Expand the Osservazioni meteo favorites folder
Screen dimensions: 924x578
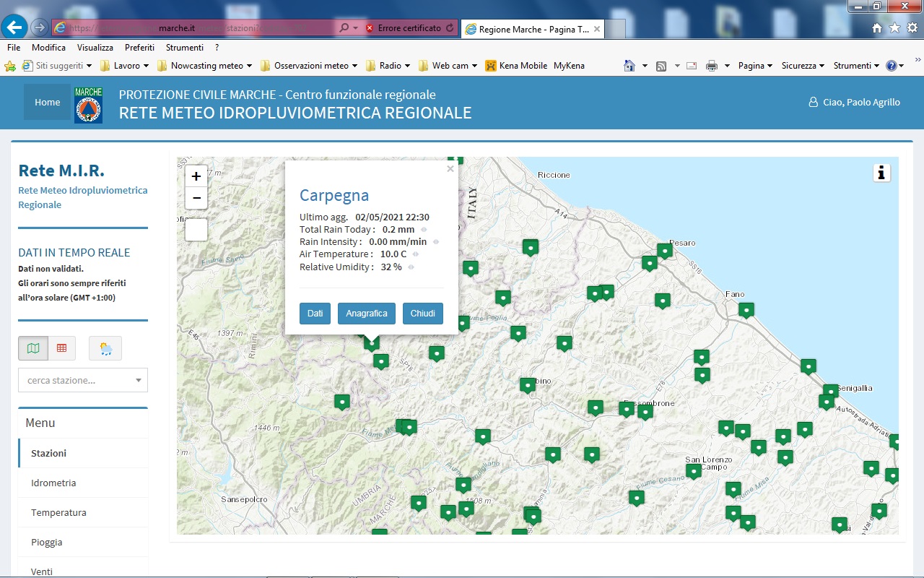tap(309, 66)
